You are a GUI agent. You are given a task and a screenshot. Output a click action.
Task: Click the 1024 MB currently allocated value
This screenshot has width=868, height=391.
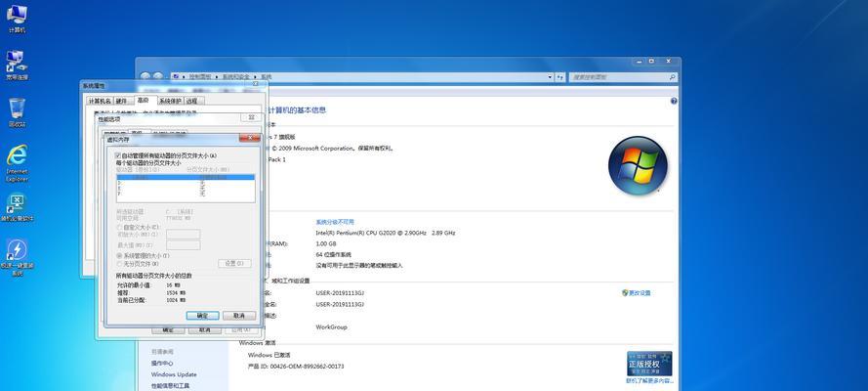click(176, 300)
